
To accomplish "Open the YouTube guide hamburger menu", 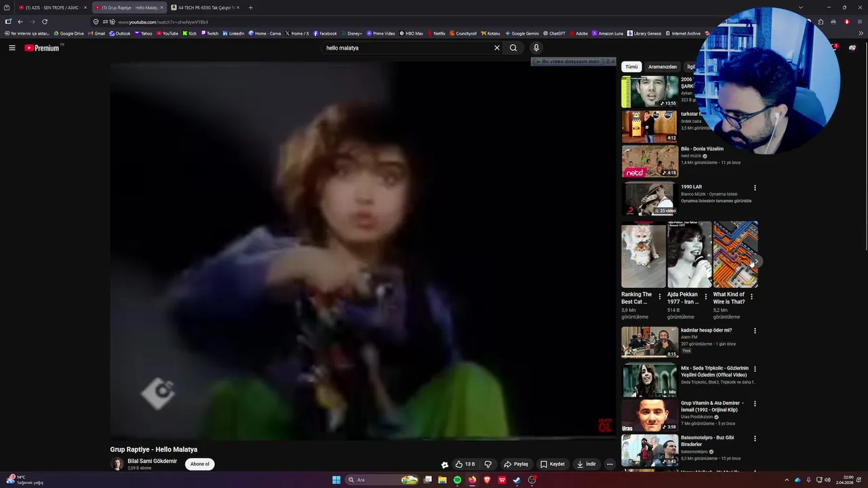I will pyautogui.click(x=12, y=48).
